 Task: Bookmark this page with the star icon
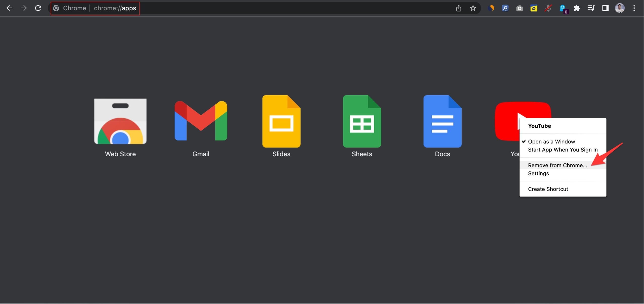[x=473, y=8]
